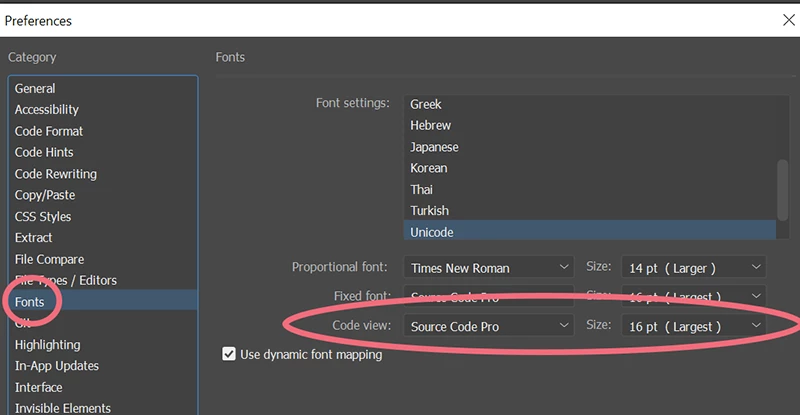Select the File Compare category
The image size is (800, 415).
49,259
